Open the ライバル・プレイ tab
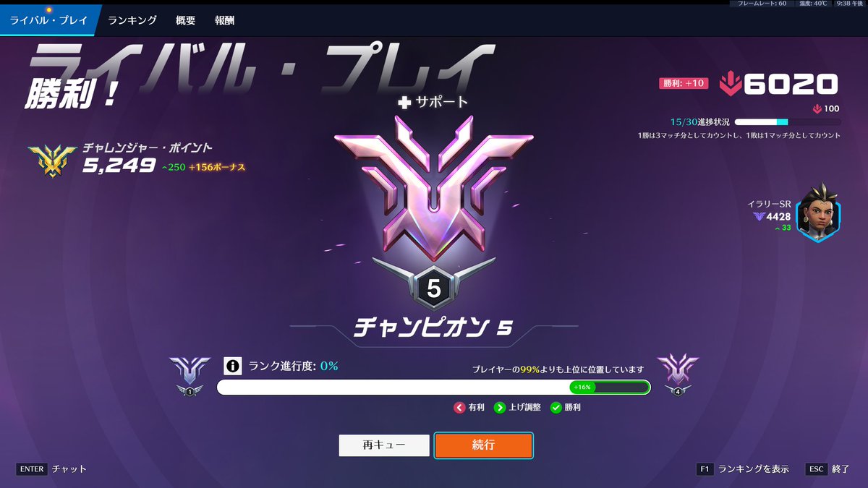The height and width of the screenshot is (488, 868). (x=48, y=20)
